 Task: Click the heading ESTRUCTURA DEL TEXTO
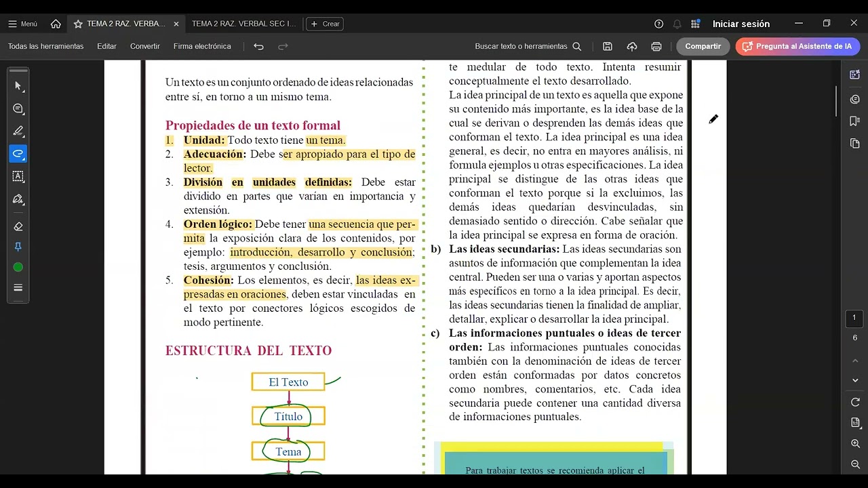click(x=248, y=350)
